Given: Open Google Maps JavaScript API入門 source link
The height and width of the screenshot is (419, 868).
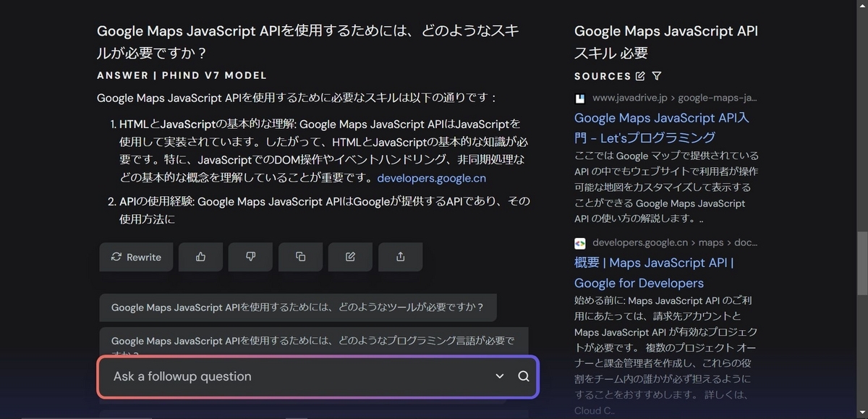Looking at the screenshot, I should point(662,127).
